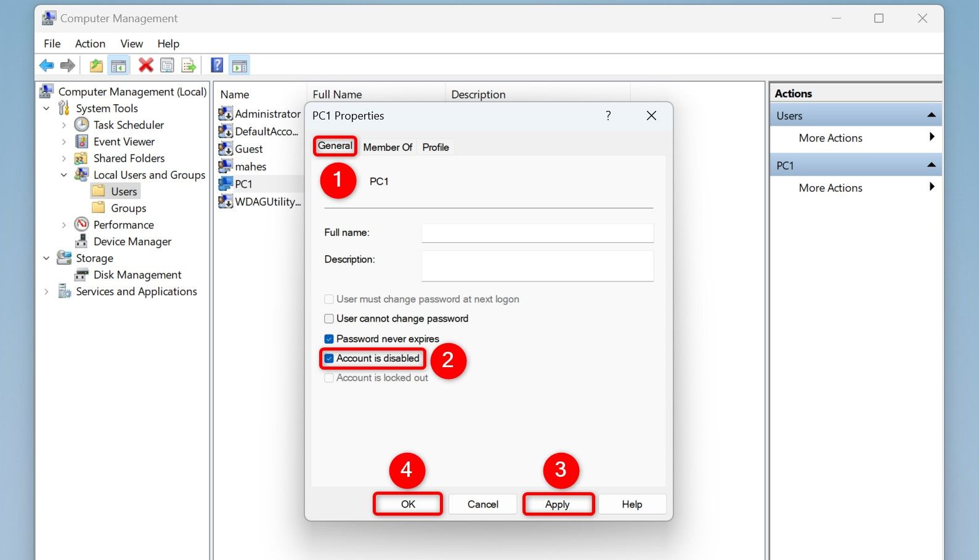Click the Description input field

[x=537, y=266]
